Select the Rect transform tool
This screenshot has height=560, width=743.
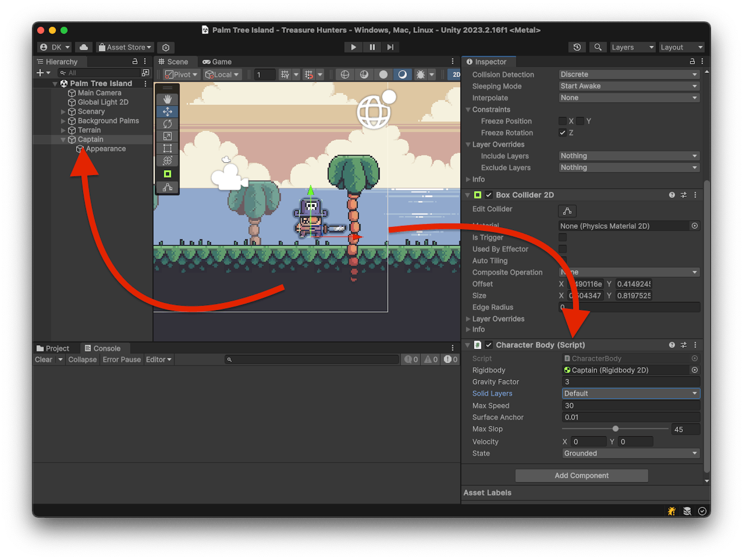click(167, 149)
